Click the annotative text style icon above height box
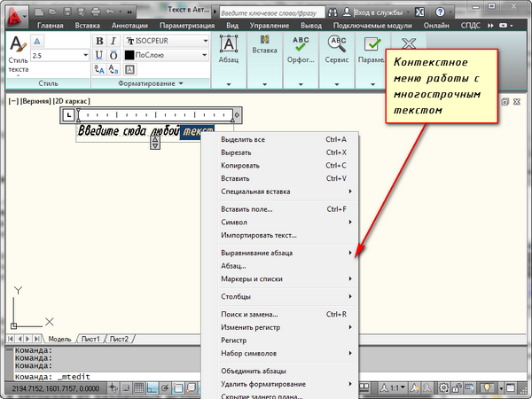 pos(37,42)
